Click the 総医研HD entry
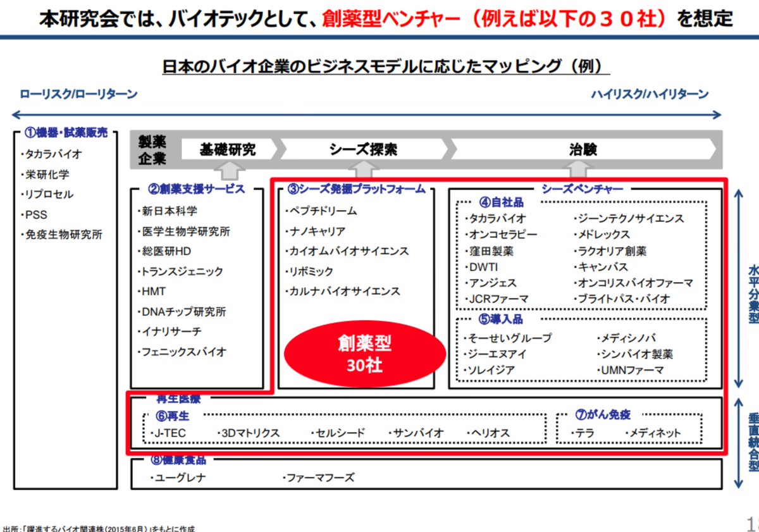759x532 pixels. (x=164, y=251)
